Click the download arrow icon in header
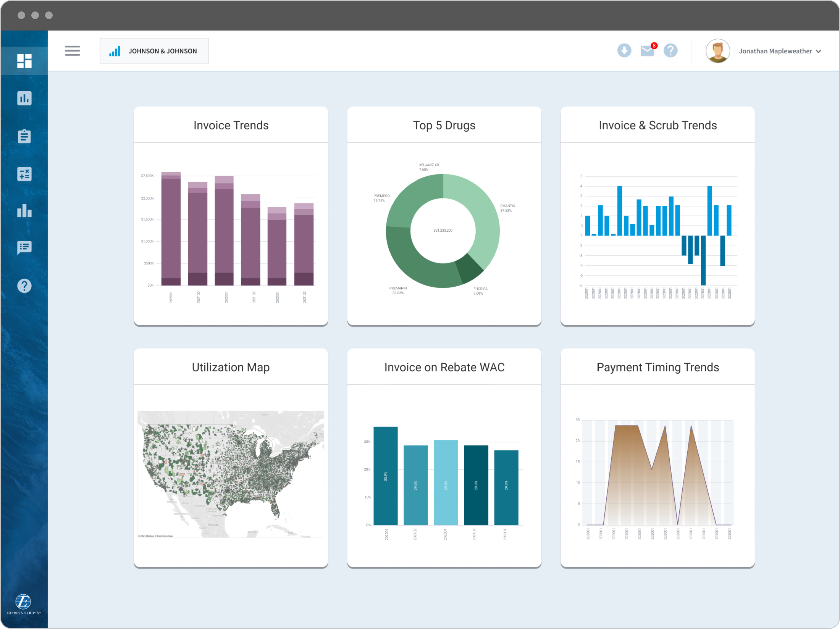The image size is (840, 629). (624, 50)
